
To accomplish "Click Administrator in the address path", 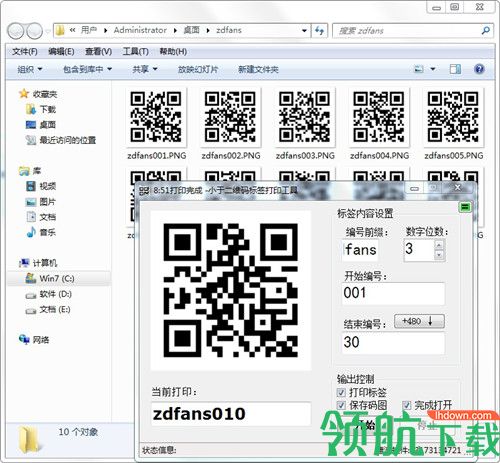I will pyautogui.click(x=140, y=30).
